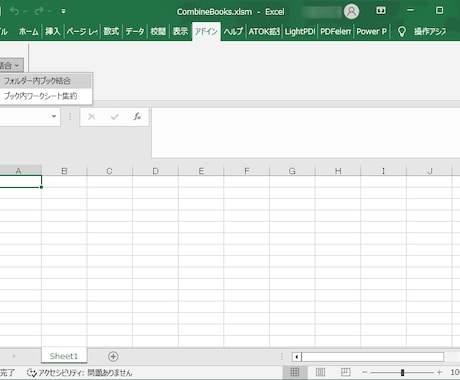The image size is (460, 380).
Task: Choose ブック内ワークシート集約 menu item
Action: (x=45, y=96)
